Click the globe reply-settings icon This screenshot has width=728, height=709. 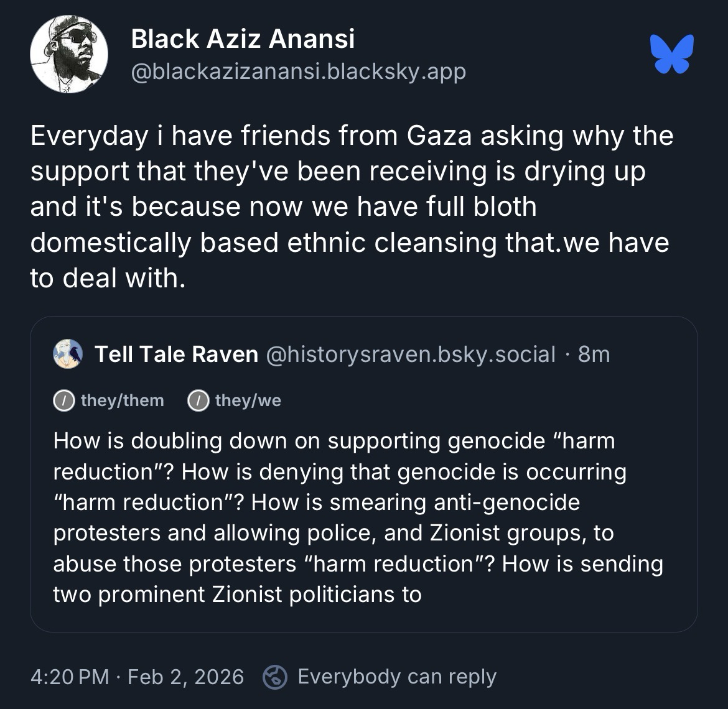pos(274,677)
